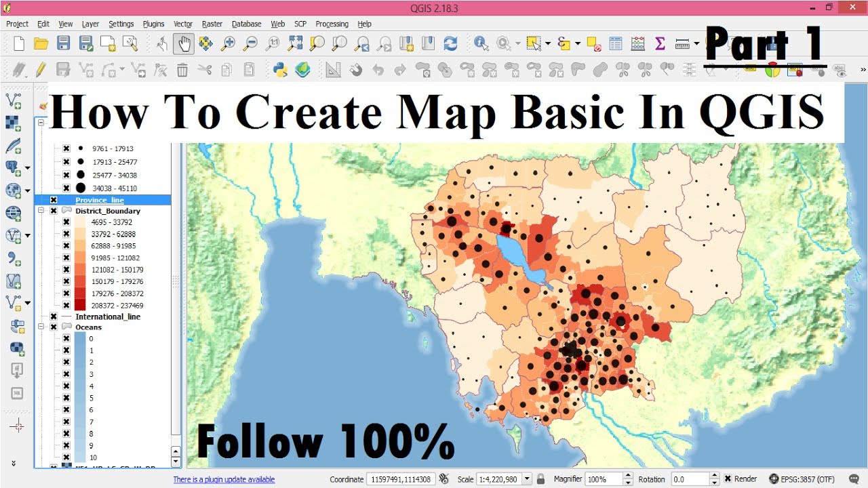868x488 pixels.
Task: Click the Cut Features scissors icon
Action: point(205,69)
